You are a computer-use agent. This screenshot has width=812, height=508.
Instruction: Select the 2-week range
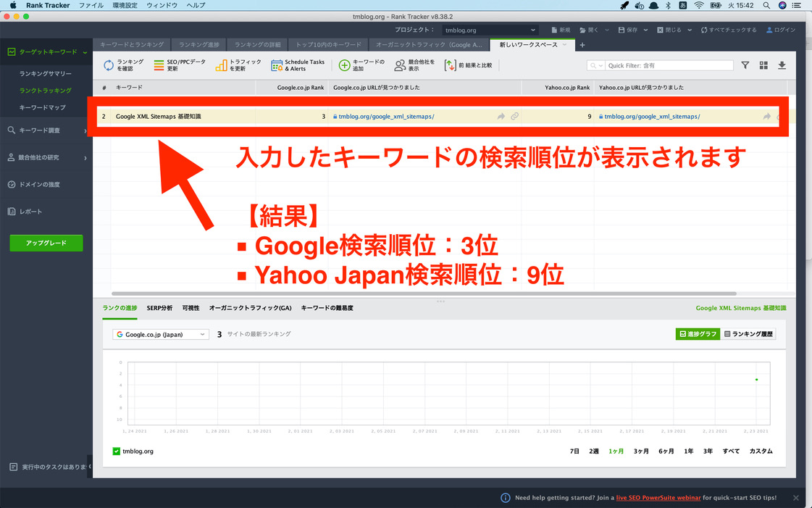(593, 451)
